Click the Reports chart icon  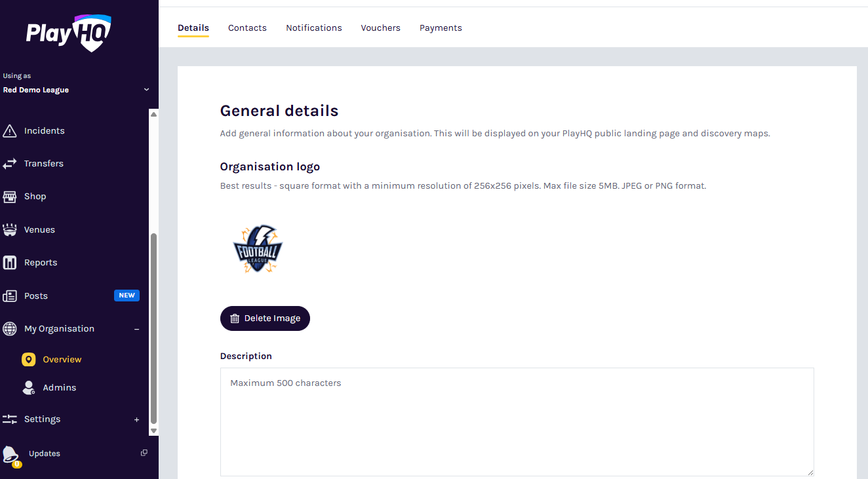[10, 263]
